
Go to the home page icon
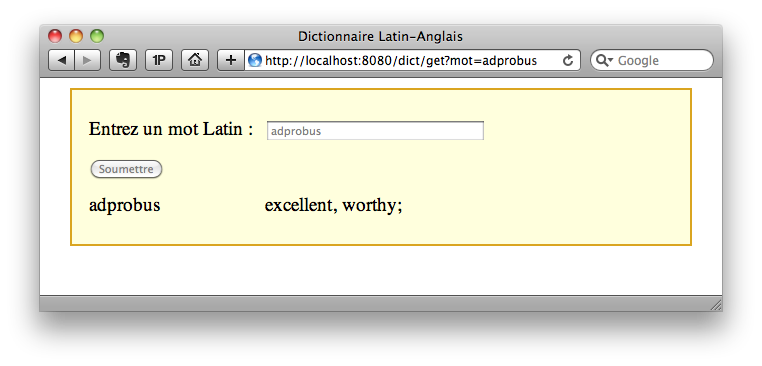[x=195, y=60]
